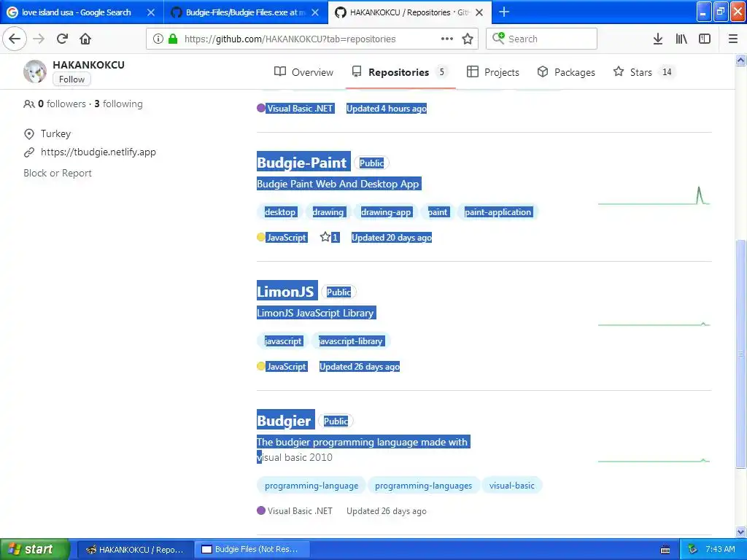Close the Budgie-Files tab
This screenshot has width=747, height=560.
pyautogui.click(x=315, y=12)
